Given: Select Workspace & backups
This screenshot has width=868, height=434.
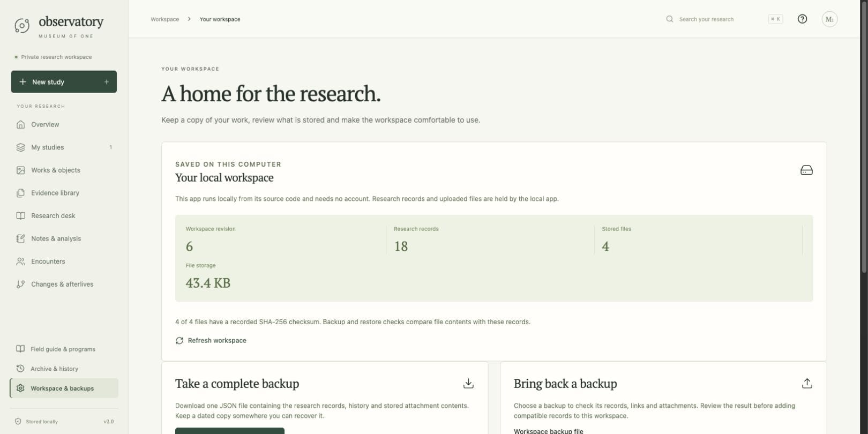Looking at the screenshot, I should pos(64,388).
